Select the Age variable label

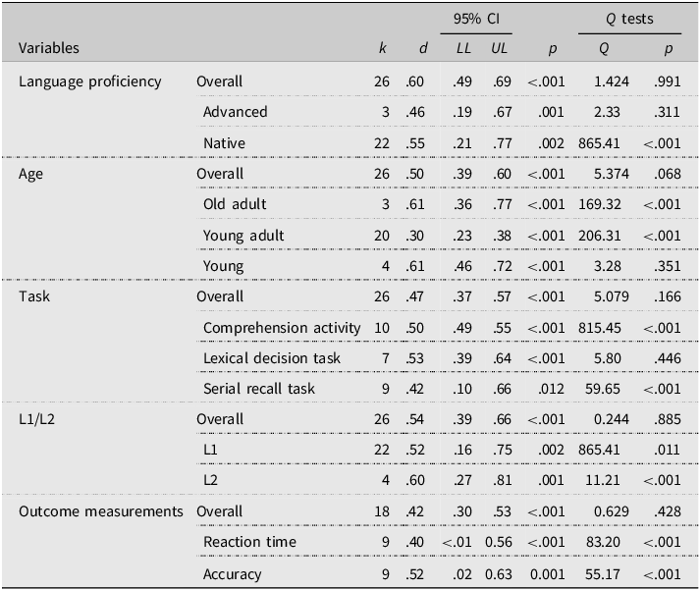(x=30, y=174)
